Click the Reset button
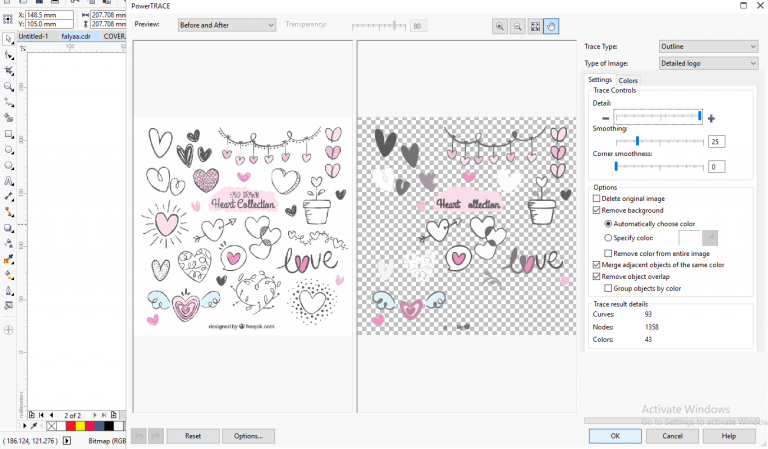The image size is (768, 449). 193,436
